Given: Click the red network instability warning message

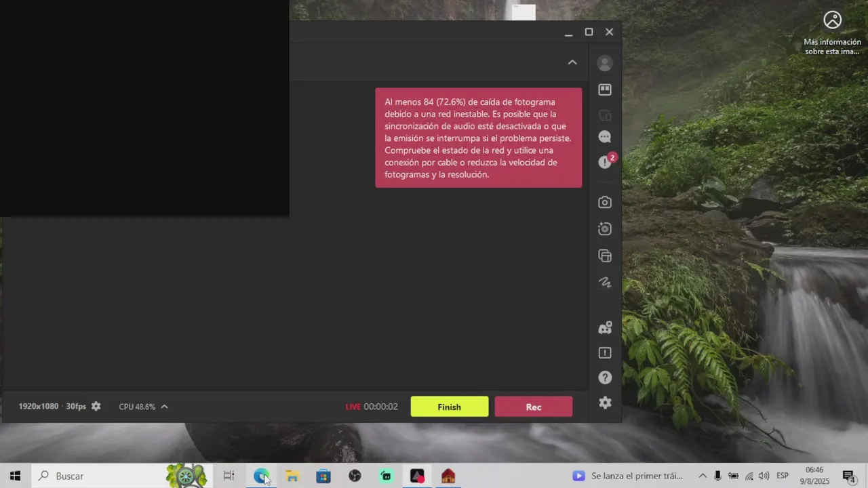Looking at the screenshot, I should (479, 138).
